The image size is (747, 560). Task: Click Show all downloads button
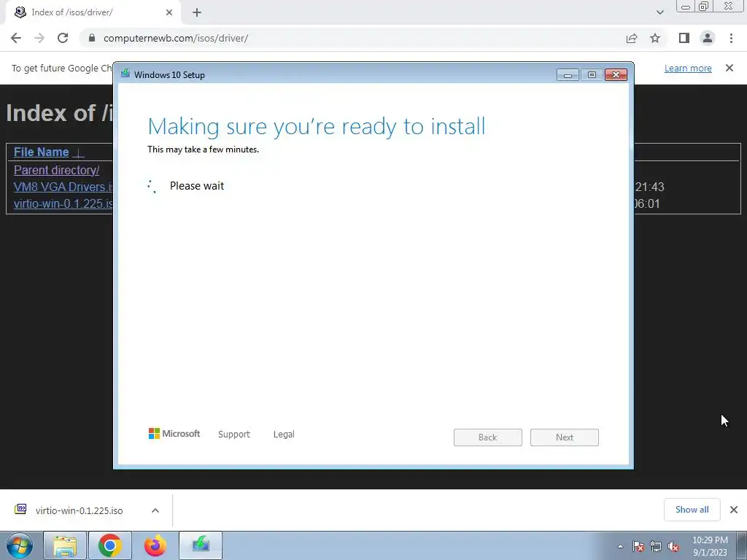(x=692, y=510)
